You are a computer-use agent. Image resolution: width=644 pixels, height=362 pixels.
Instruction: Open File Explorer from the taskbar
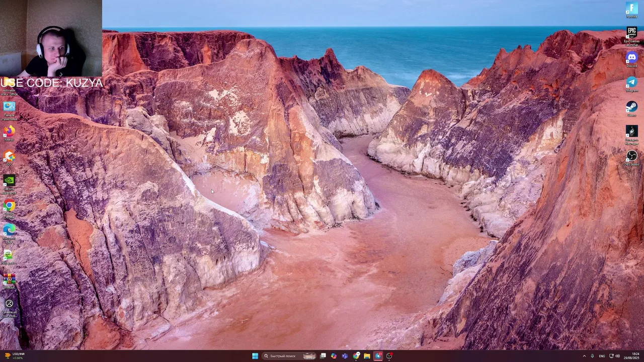[x=367, y=356]
